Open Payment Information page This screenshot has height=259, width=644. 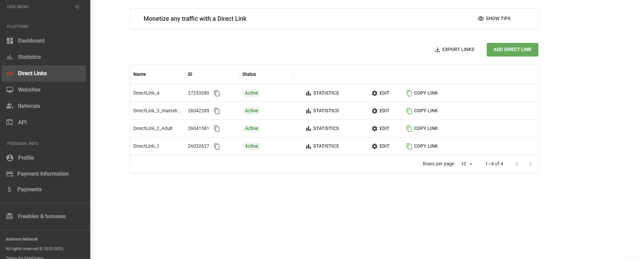point(43,174)
